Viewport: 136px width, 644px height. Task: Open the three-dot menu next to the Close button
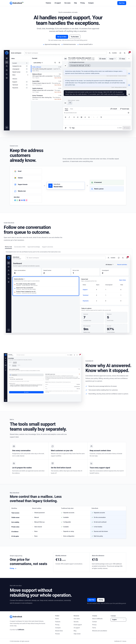129,59
